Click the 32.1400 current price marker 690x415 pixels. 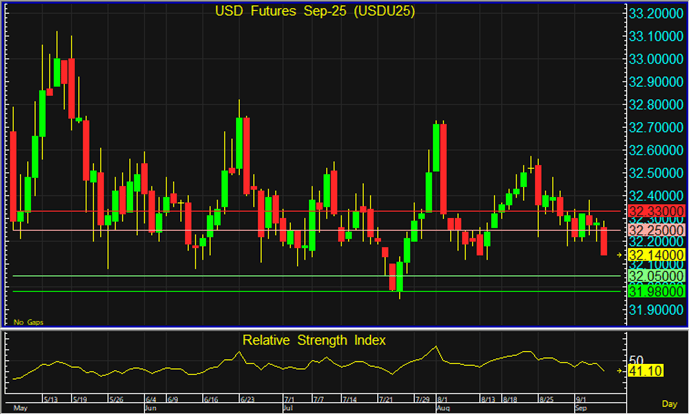pos(656,256)
